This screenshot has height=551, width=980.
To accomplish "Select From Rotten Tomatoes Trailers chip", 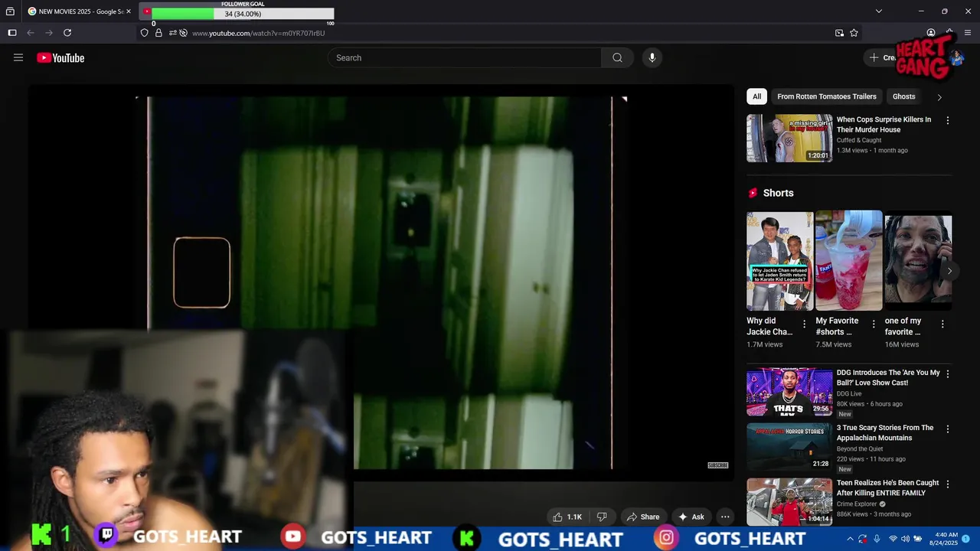I will tap(827, 96).
